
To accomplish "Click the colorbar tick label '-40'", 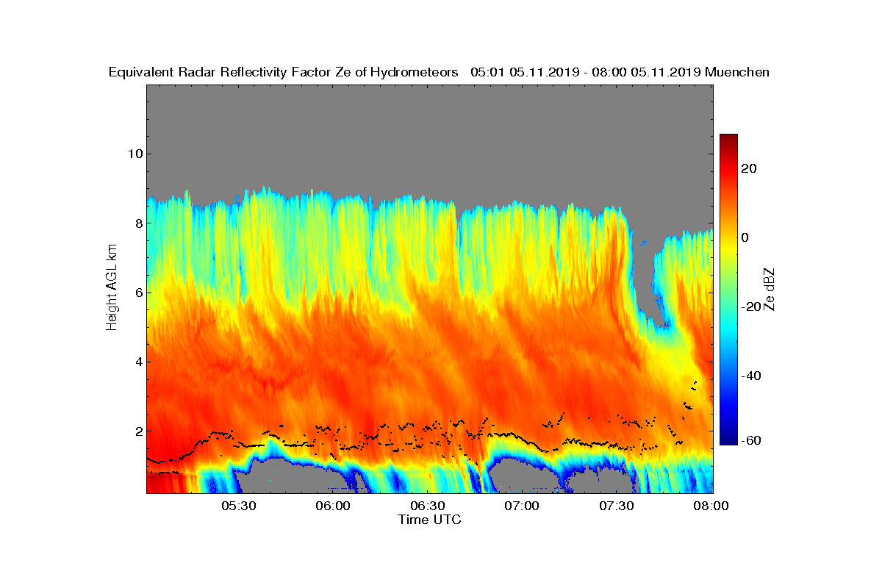I will (752, 376).
